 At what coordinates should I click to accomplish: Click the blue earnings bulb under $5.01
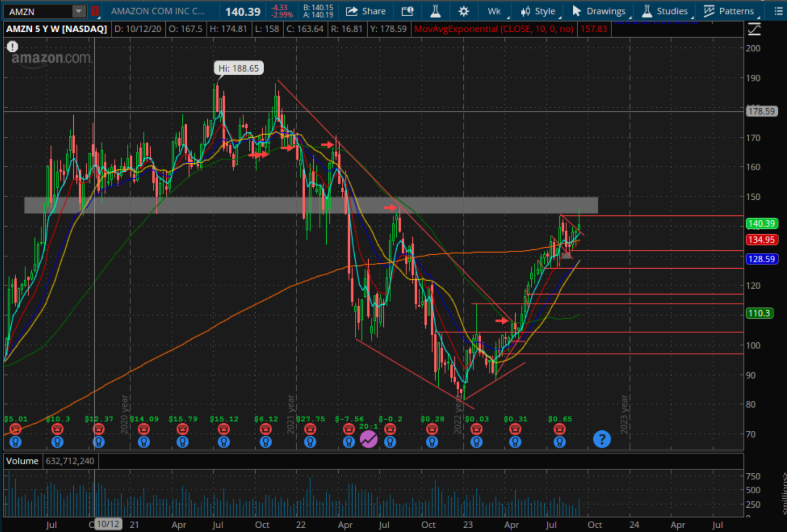15,442
